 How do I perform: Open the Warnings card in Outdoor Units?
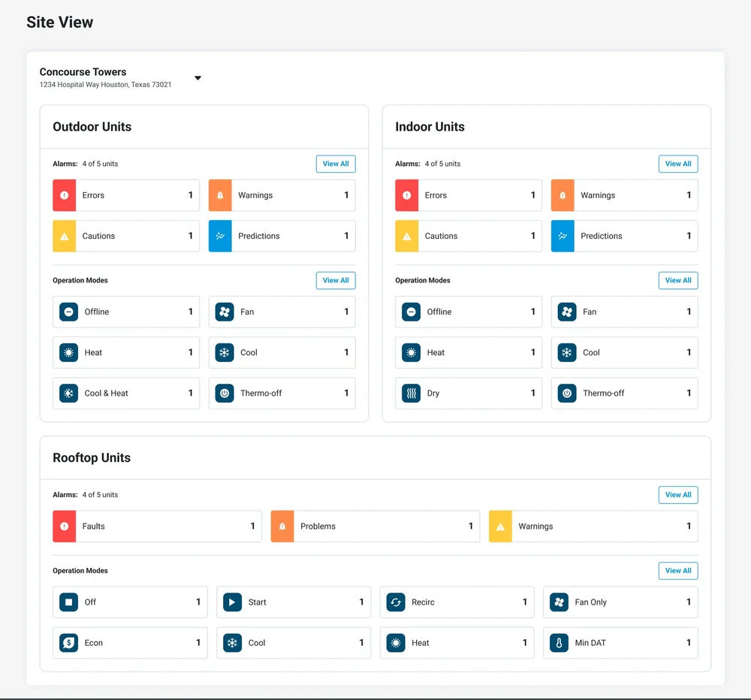[282, 195]
